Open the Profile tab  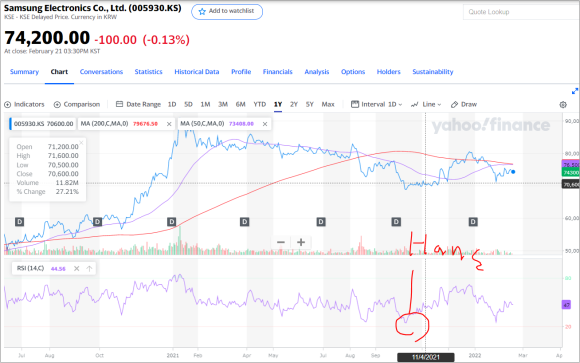pos(241,72)
